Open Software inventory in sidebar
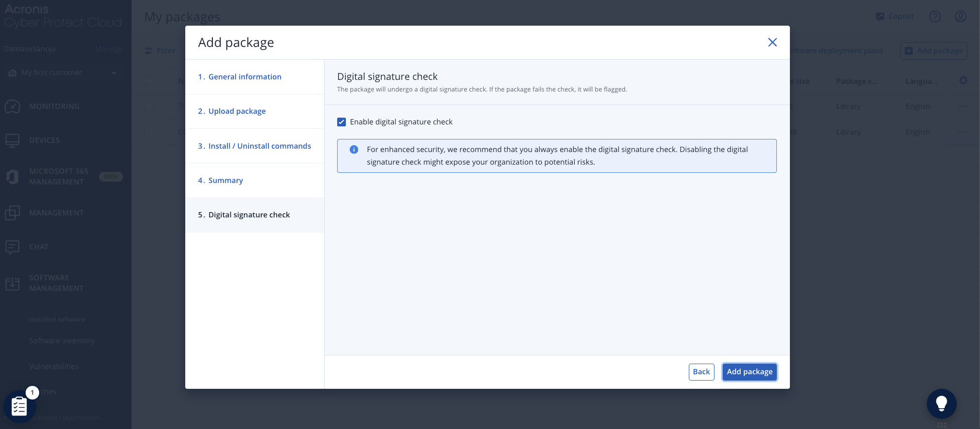This screenshot has width=980, height=429. click(x=62, y=341)
